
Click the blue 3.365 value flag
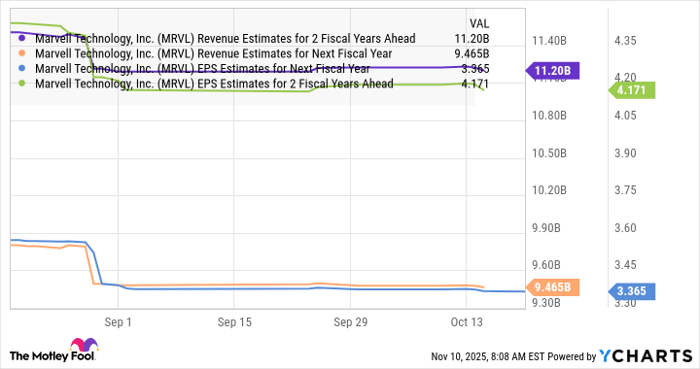[631, 291]
